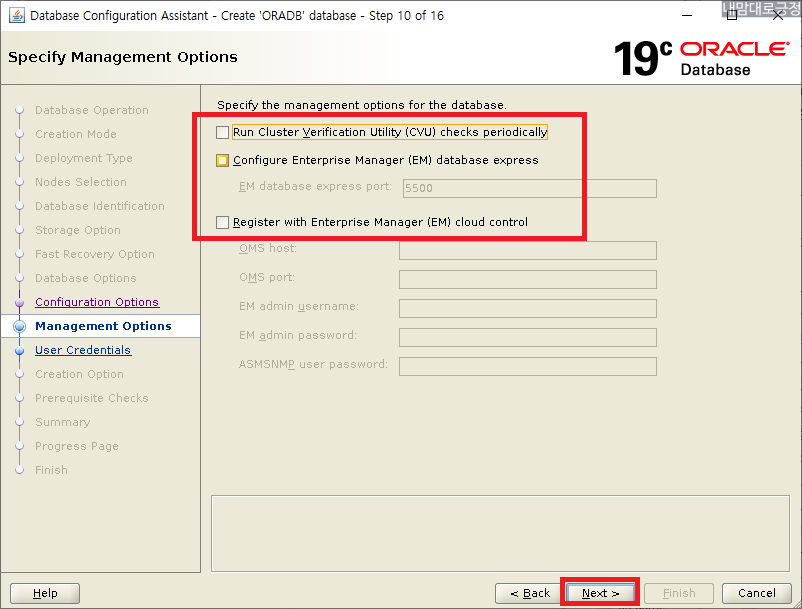Click the Database Identification step label

click(100, 207)
